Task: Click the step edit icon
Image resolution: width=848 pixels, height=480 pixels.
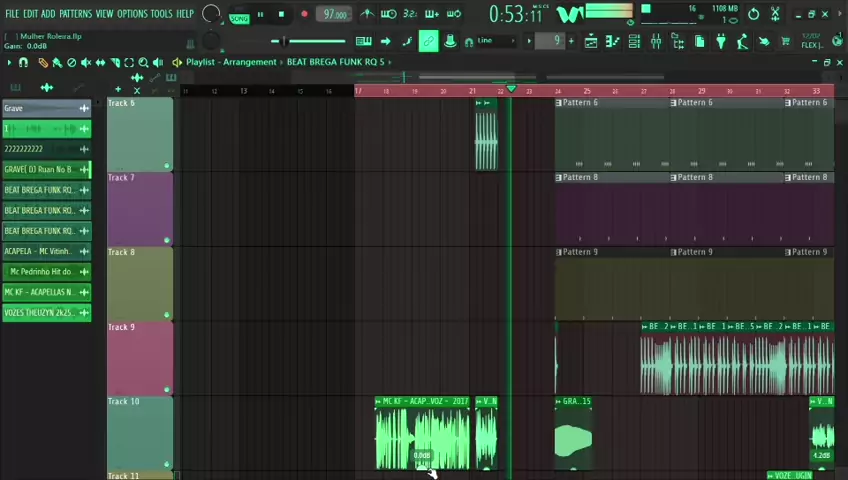Action: click(x=407, y=41)
